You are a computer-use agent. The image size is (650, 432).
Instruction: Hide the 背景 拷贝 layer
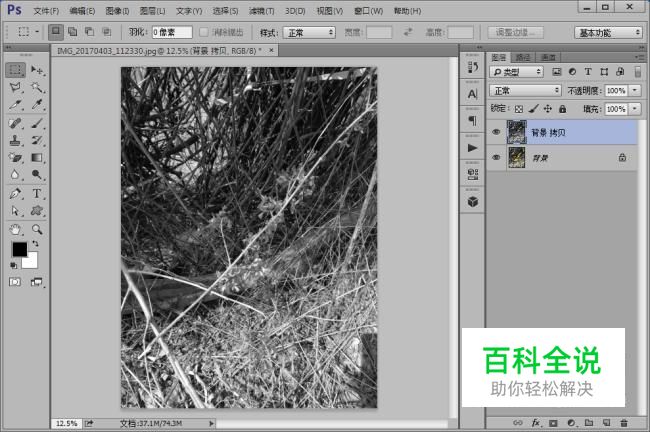pyautogui.click(x=496, y=132)
